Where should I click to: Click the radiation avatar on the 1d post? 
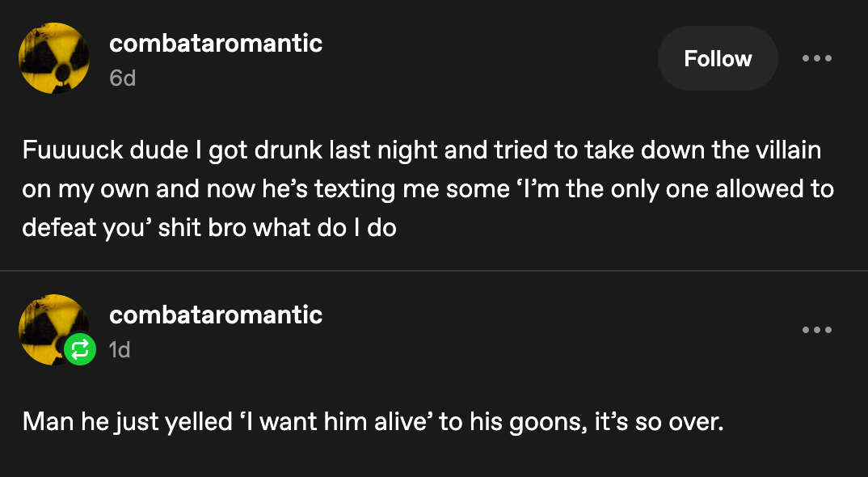(x=50, y=327)
